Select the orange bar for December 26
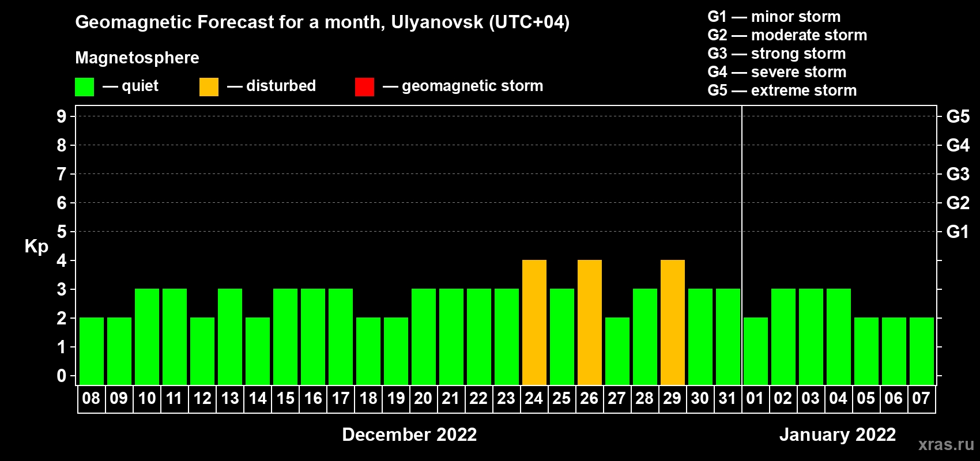 tap(590, 322)
